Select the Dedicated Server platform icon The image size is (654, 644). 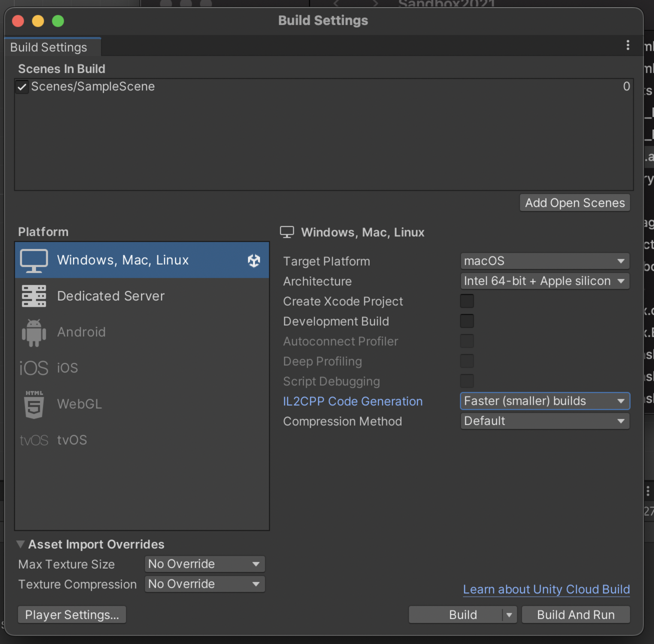tap(33, 296)
